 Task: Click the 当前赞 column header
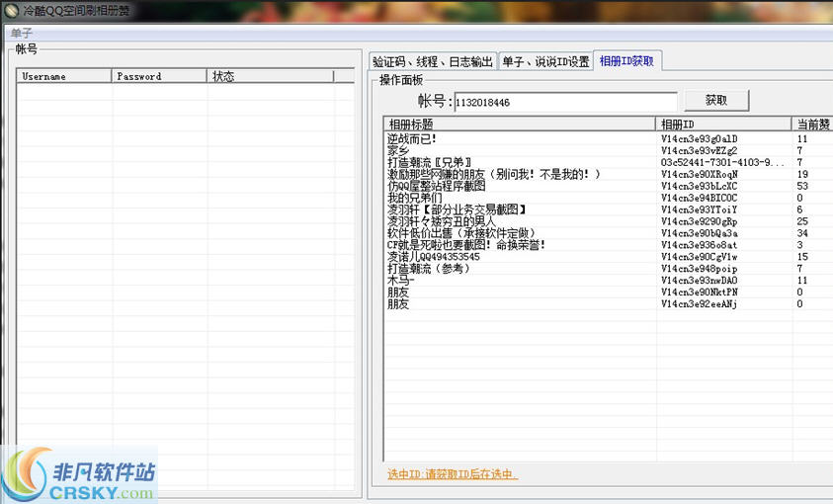point(812,125)
